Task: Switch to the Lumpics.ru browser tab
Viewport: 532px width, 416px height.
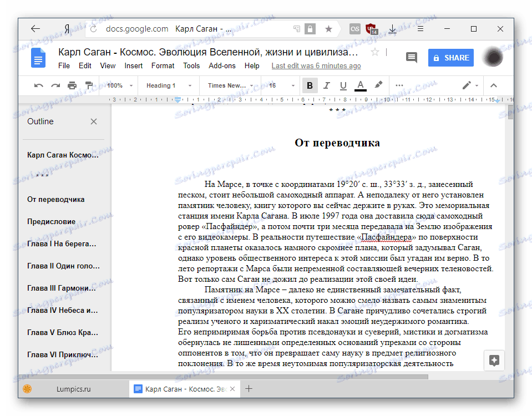Action: point(74,389)
